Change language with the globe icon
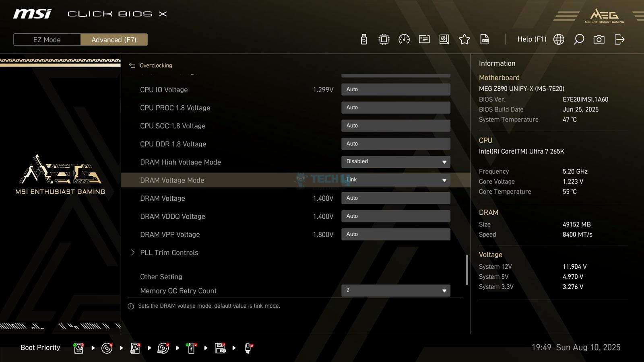Screen dimensions: 644x362 click(559, 39)
